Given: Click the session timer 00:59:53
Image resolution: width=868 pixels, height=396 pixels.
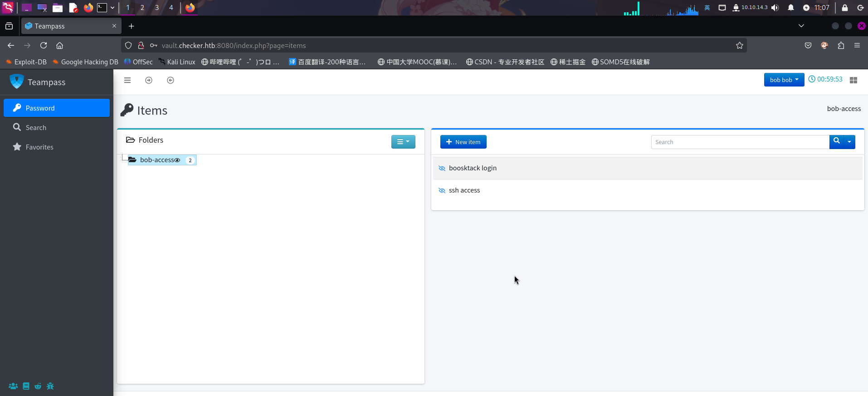Looking at the screenshot, I should tap(825, 79).
